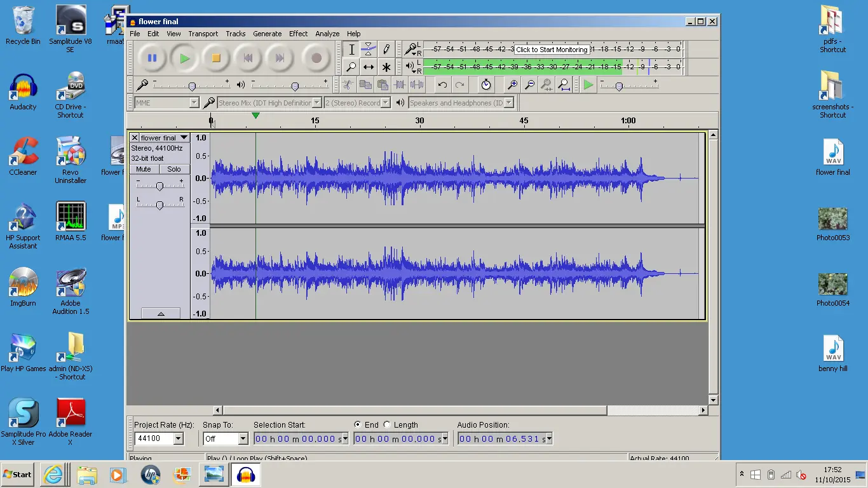Viewport: 868px width, 488px height.
Task: Click the Fit Project zoom icon
Action: click(564, 85)
